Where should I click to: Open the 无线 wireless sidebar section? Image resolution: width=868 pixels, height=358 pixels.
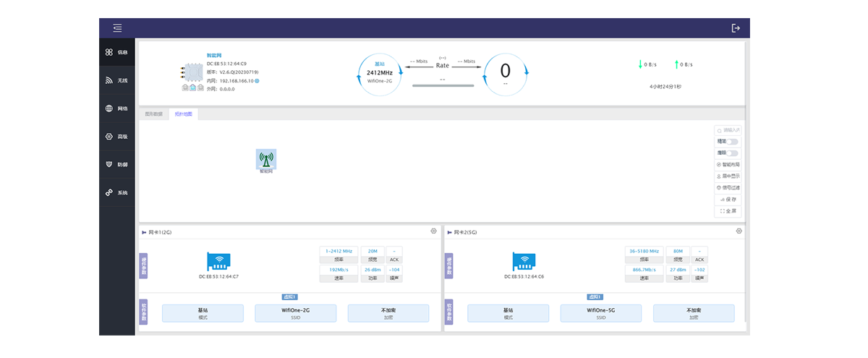(x=116, y=80)
